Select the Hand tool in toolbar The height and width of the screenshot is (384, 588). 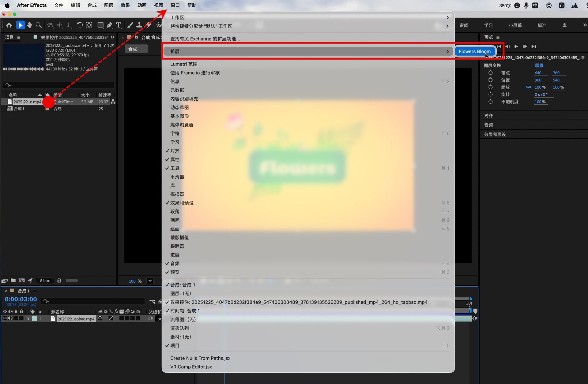29,25
